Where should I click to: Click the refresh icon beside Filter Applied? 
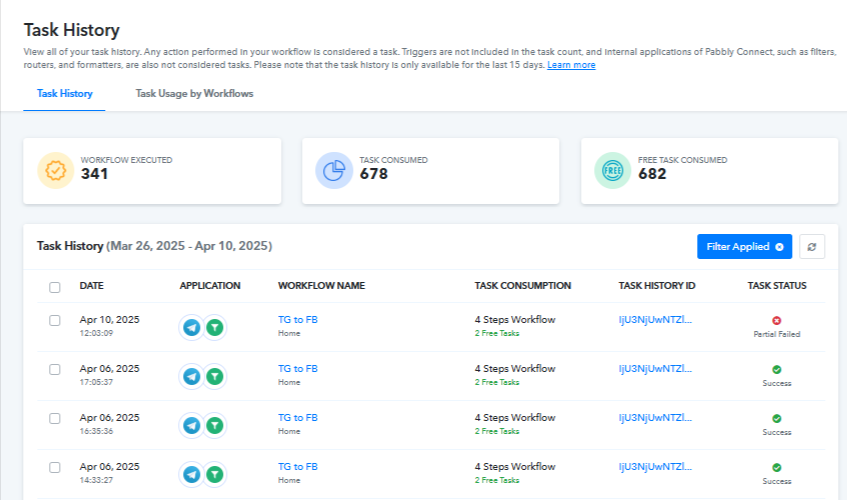(812, 247)
